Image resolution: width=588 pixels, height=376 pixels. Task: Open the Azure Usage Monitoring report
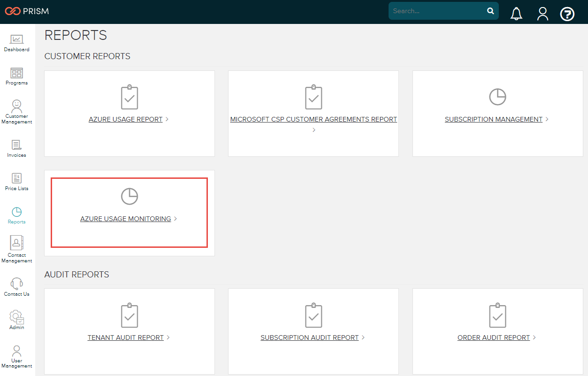[125, 219]
